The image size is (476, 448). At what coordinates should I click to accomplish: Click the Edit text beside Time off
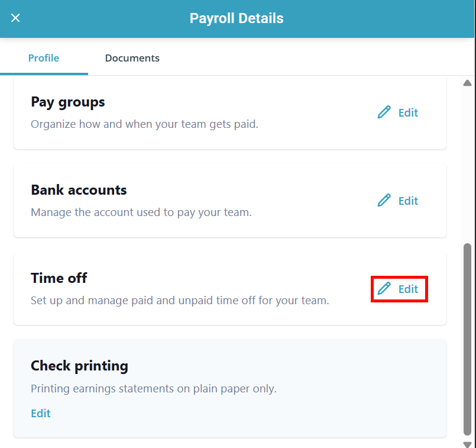(408, 289)
